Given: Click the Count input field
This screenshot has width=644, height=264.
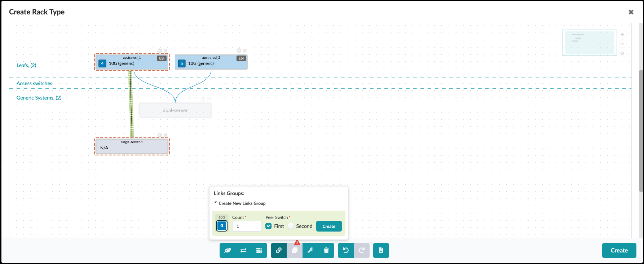Looking at the screenshot, I should (247, 226).
